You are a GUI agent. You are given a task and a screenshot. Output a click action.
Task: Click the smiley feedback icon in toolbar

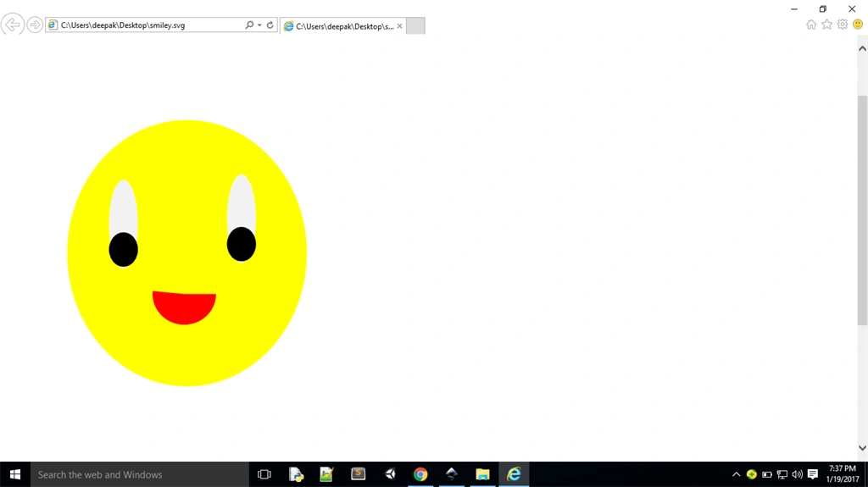click(x=858, y=25)
